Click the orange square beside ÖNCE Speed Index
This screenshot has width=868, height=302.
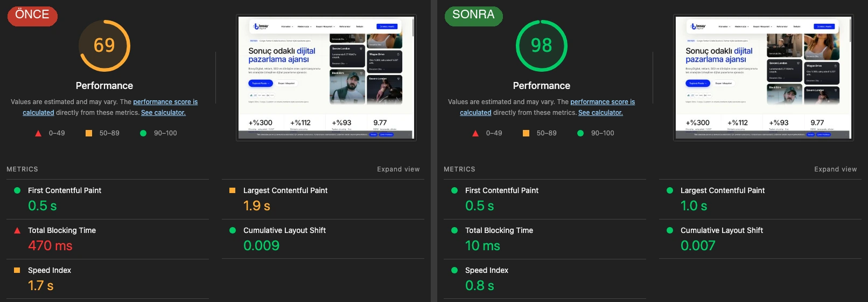[17, 270]
